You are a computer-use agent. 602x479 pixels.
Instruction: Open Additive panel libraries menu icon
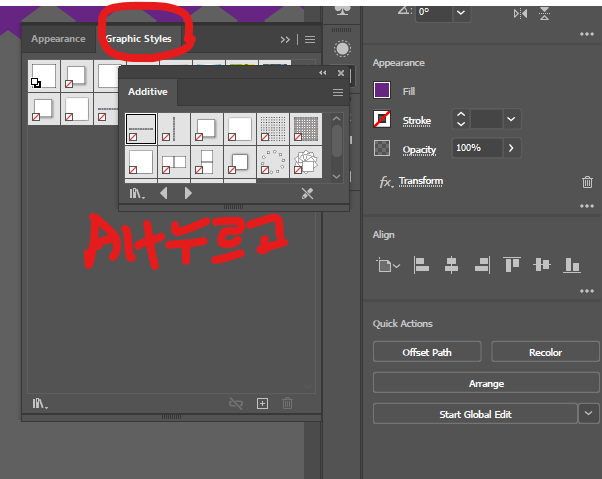137,193
